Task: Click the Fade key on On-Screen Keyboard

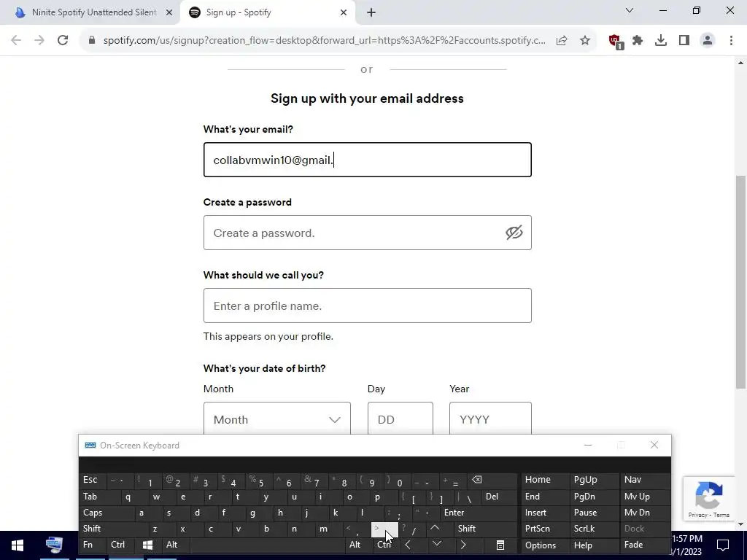Action: point(645,545)
